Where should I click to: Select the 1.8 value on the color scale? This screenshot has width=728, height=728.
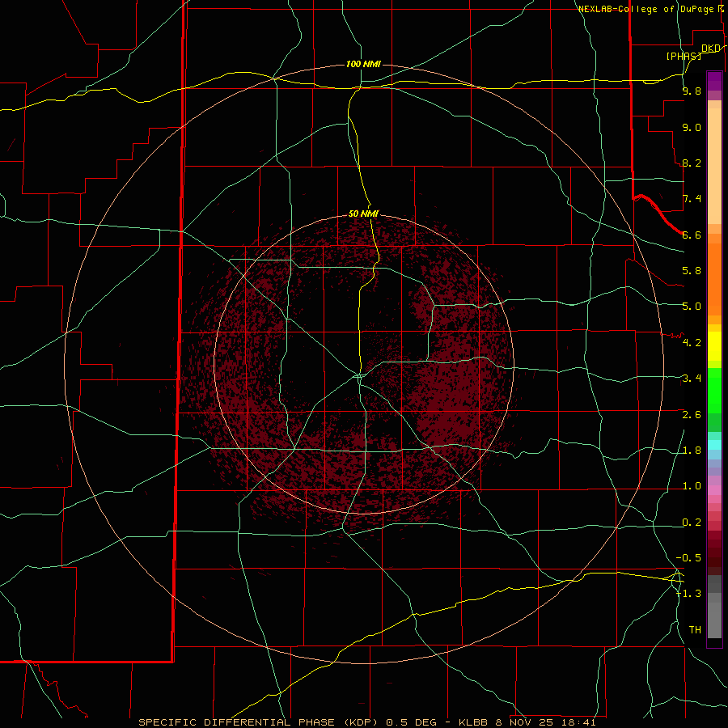692,451
